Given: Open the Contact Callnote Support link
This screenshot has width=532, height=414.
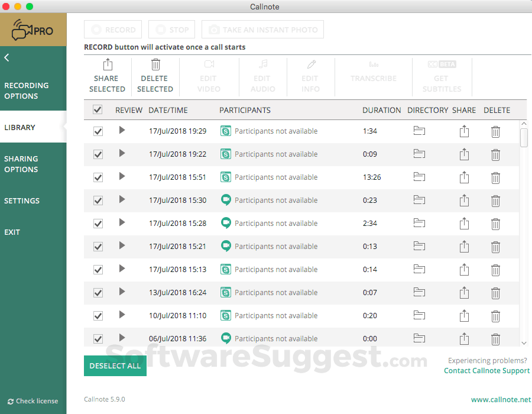Looking at the screenshot, I should pyautogui.click(x=486, y=370).
